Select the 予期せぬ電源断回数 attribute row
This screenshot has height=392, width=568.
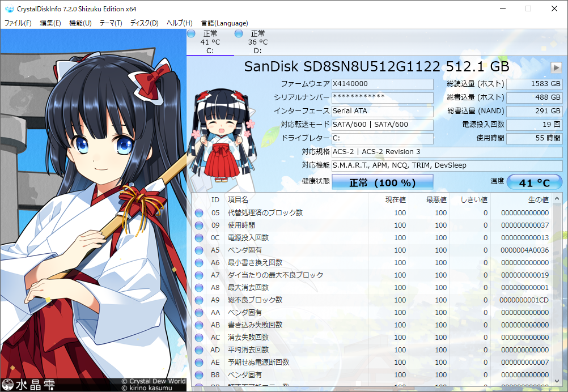(372, 363)
